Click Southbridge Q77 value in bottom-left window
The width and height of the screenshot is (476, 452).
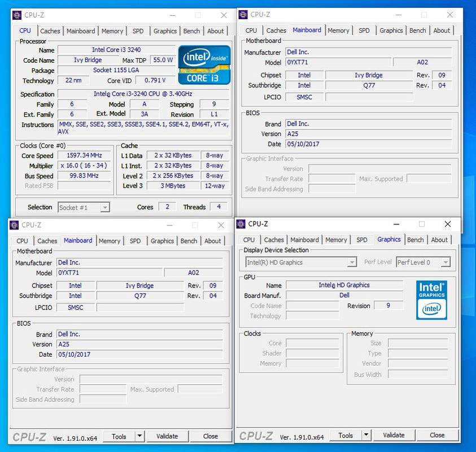140,295
